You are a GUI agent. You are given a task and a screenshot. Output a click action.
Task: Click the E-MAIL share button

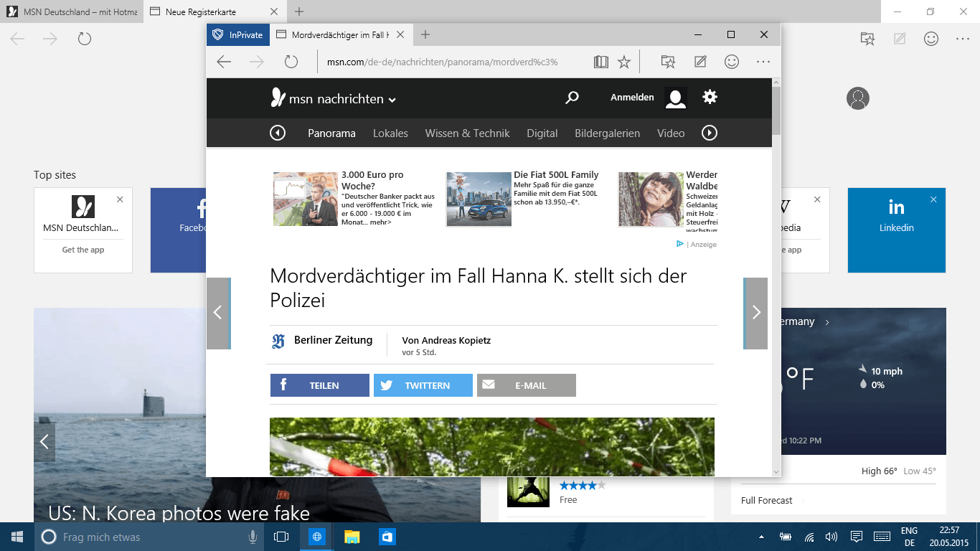pyautogui.click(x=527, y=385)
